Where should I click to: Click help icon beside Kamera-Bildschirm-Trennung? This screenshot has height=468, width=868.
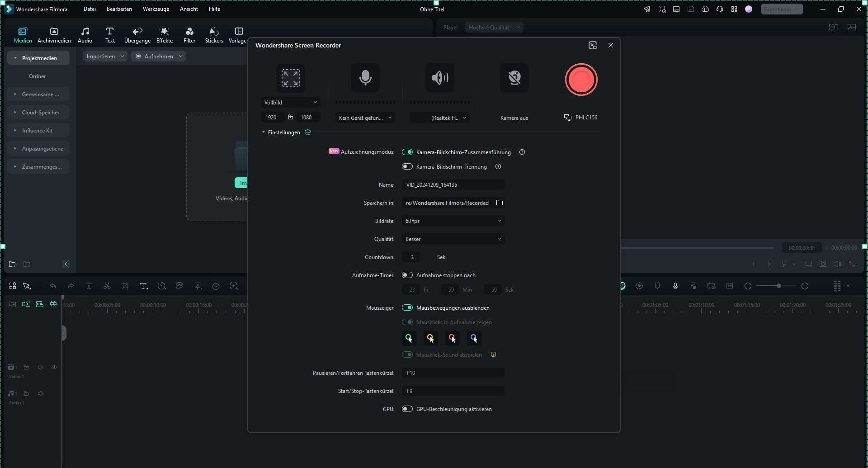[x=498, y=166]
